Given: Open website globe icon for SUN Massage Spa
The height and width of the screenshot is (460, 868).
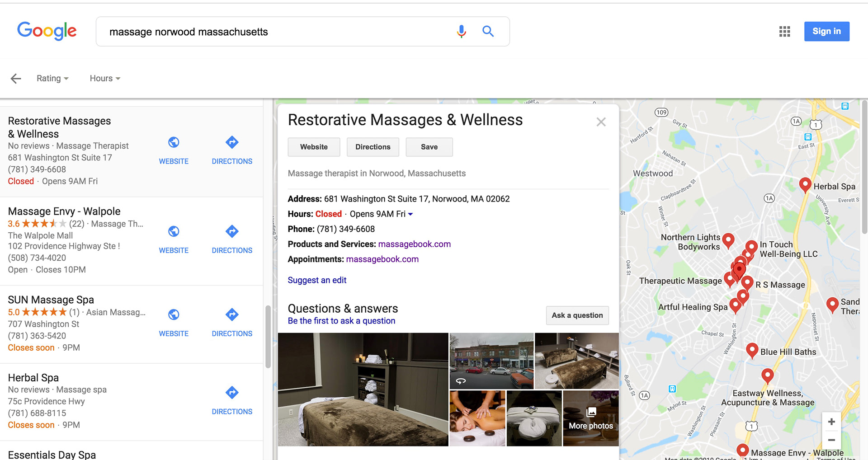Looking at the screenshot, I should 174,314.
